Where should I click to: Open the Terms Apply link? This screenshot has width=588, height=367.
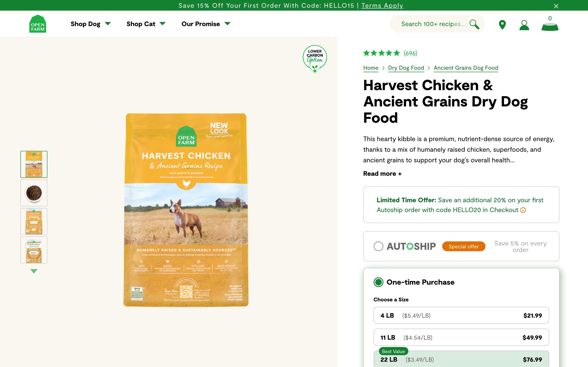(382, 5)
